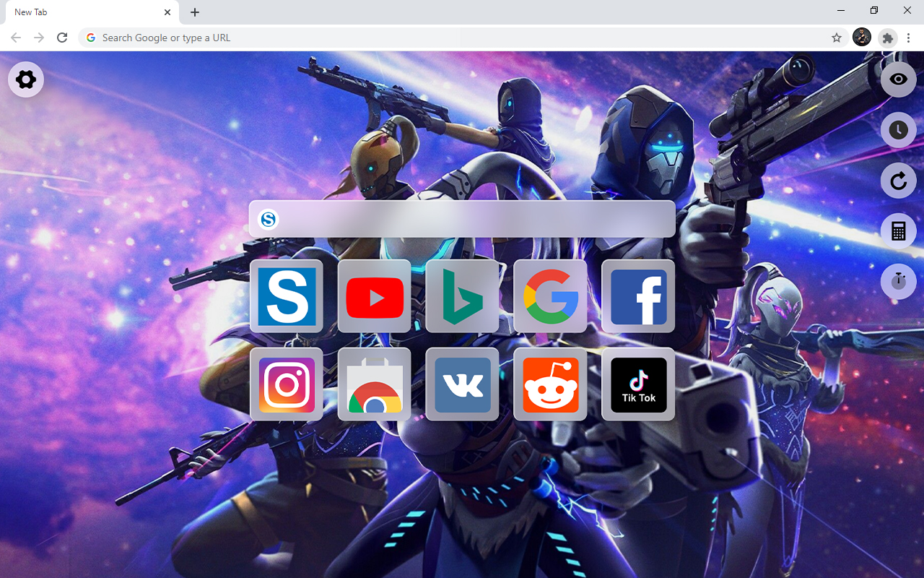924x578 pixels.
Task: Open a new tab with the plus button
Action: point(195,12)
